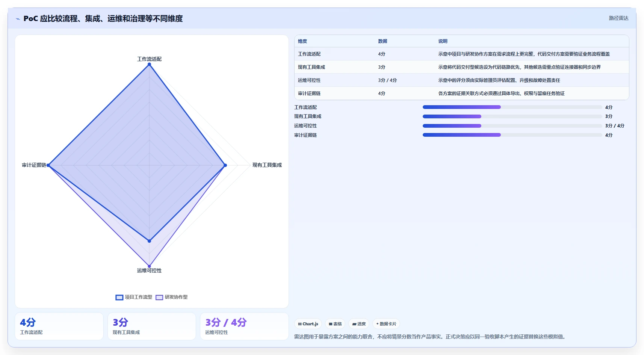
Task: Click the 运维可控性 progress bar
Action: point(512,126)
